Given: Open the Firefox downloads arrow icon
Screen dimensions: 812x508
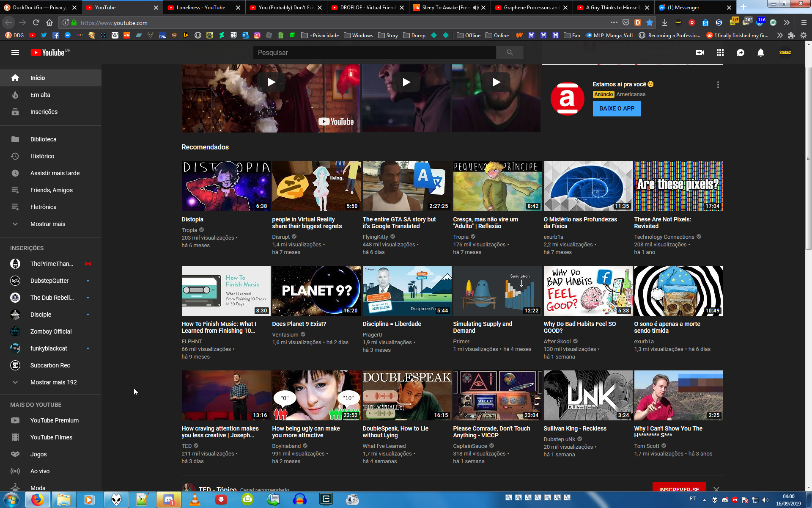Looking at the screenshot, I should (665, 22).
